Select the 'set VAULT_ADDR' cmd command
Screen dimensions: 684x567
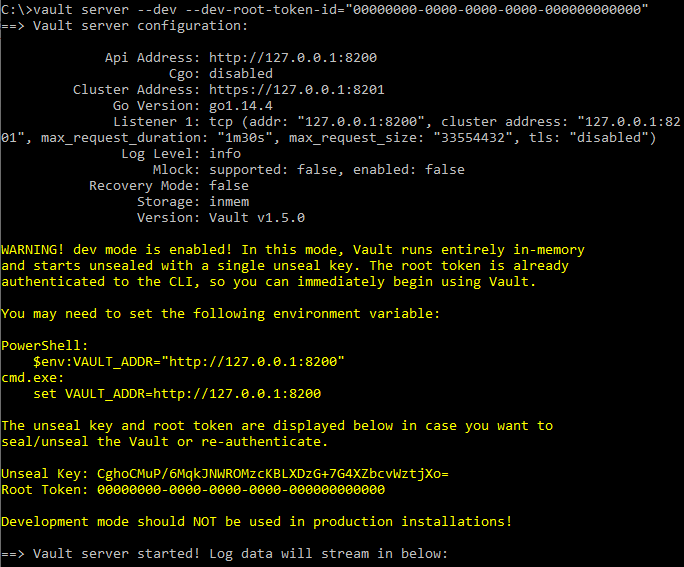pyautogui.click(x=177, y=394)
